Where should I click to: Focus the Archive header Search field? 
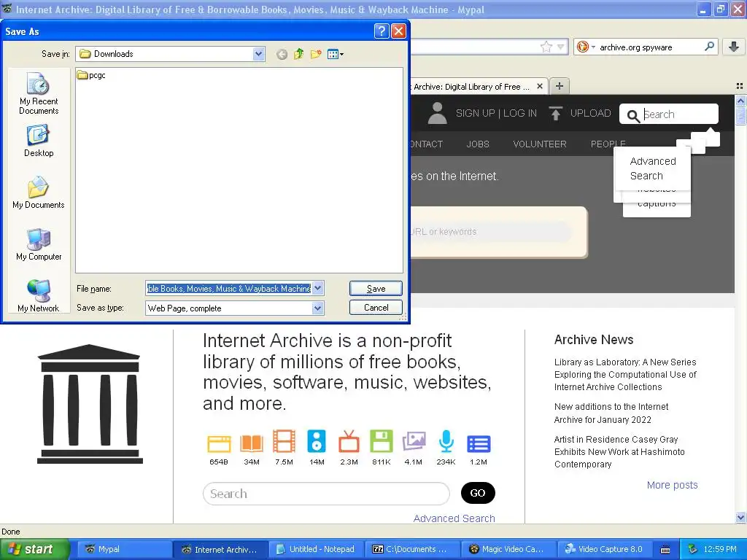[669, 114]
